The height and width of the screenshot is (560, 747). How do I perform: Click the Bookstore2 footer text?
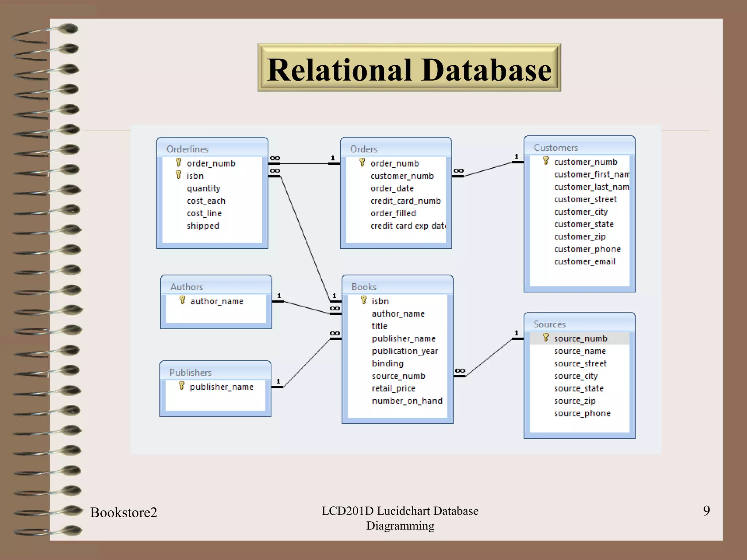click(x=124, y=512)
